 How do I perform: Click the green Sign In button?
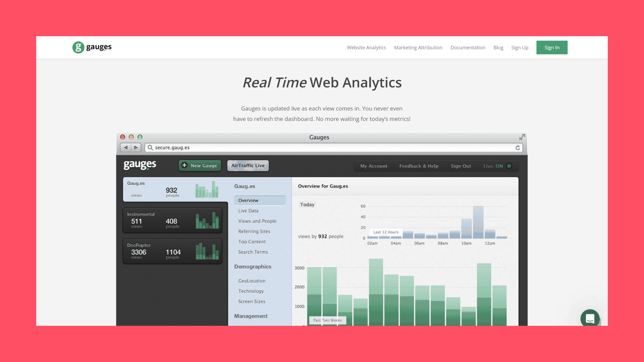(x=552, y=48)
